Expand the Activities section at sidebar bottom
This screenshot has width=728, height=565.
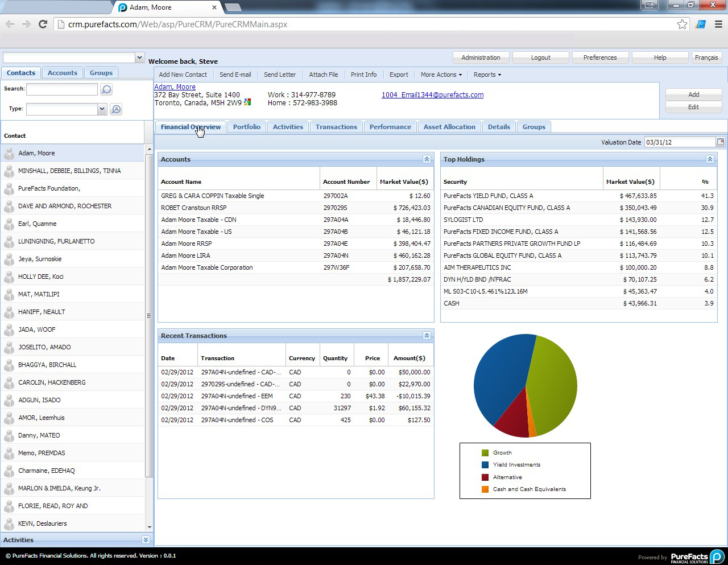146,540
